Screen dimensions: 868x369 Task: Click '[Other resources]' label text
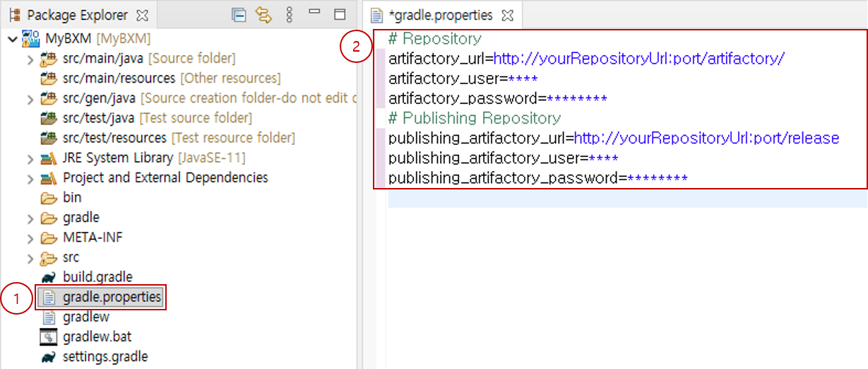pyautogui.click(x=230, y=78)
